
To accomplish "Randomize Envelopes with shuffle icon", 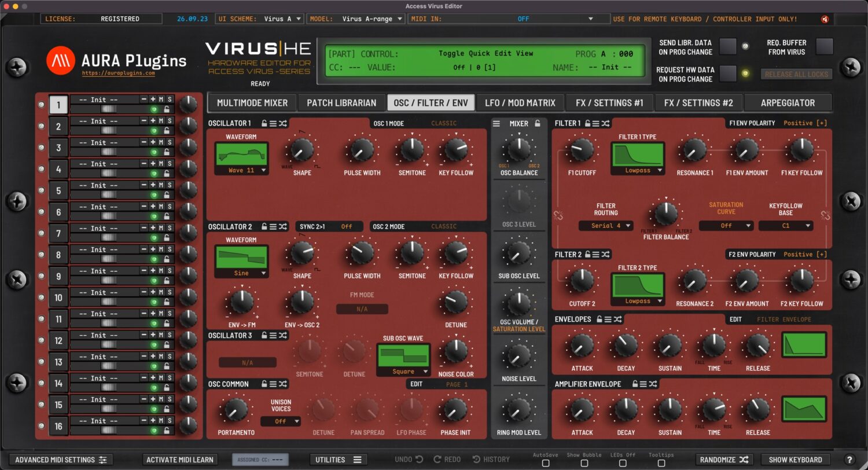I will 618,319.
